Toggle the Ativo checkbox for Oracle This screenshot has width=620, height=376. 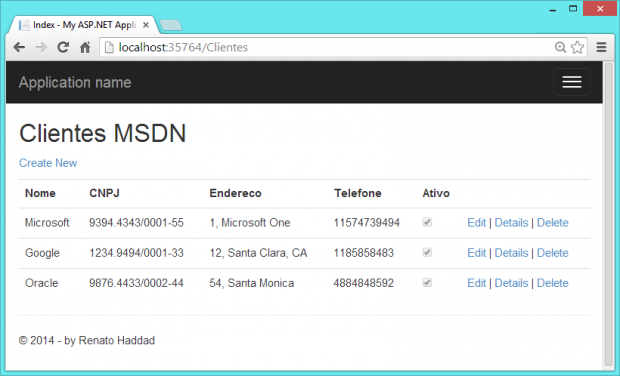point(427,283)
